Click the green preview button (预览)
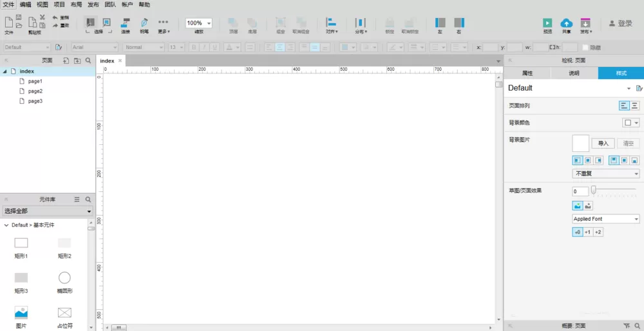644x331 pixels. pyautogui.click(x=547, y=23)
